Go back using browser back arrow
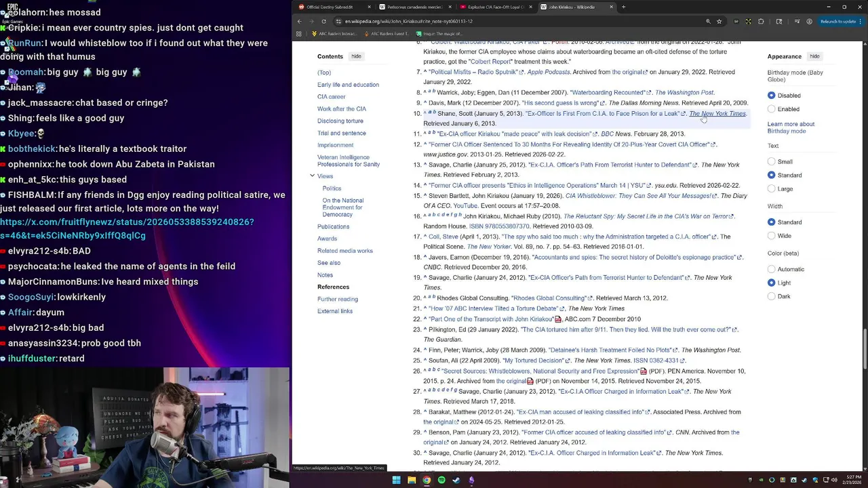 click(299, 21)
